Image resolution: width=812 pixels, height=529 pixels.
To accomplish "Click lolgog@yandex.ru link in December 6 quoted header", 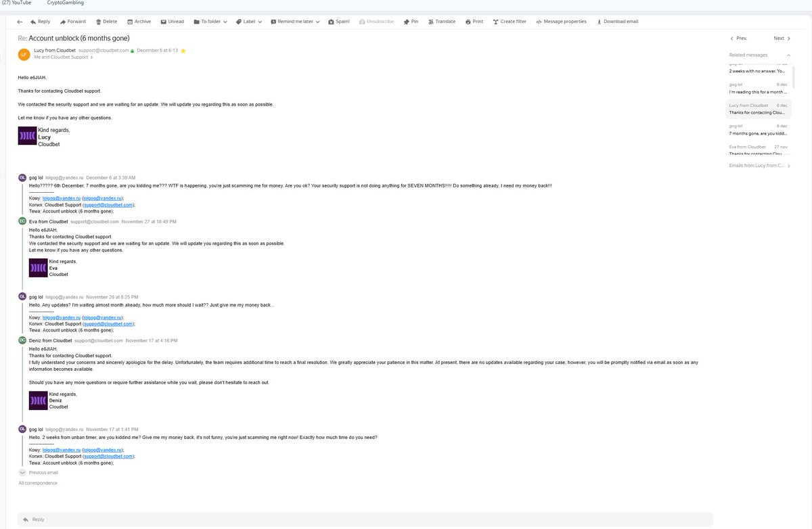I will (x=62, y=198).
